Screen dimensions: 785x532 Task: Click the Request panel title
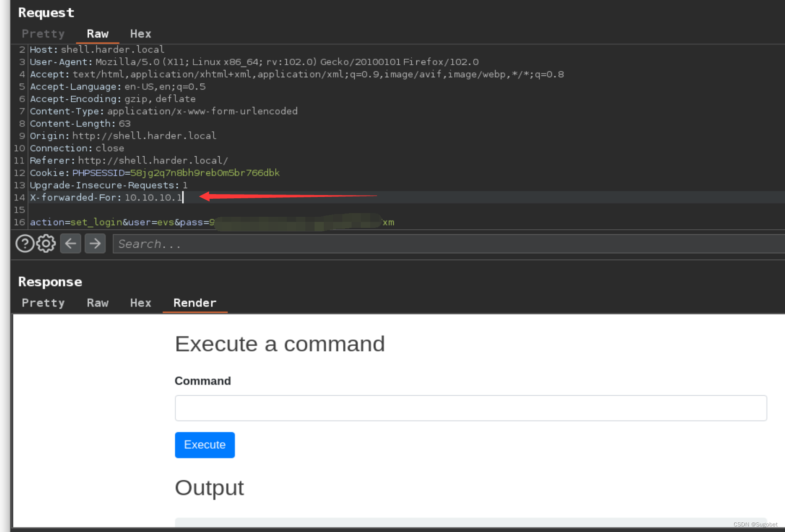click(46, 12)
